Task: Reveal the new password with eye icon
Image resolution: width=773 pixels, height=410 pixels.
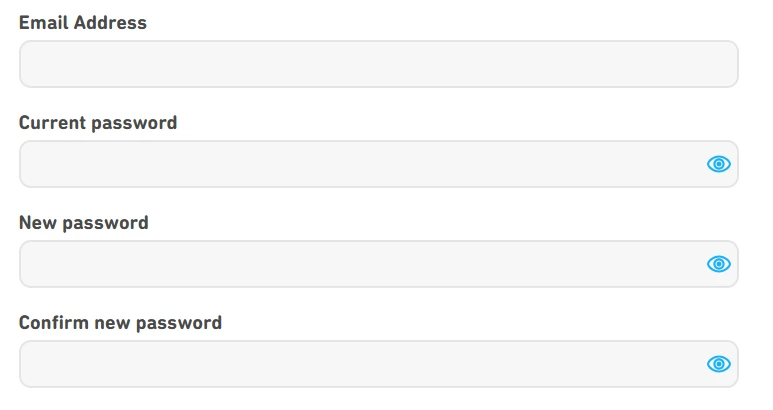Action: pyautogui.click(x=718, y=264)
